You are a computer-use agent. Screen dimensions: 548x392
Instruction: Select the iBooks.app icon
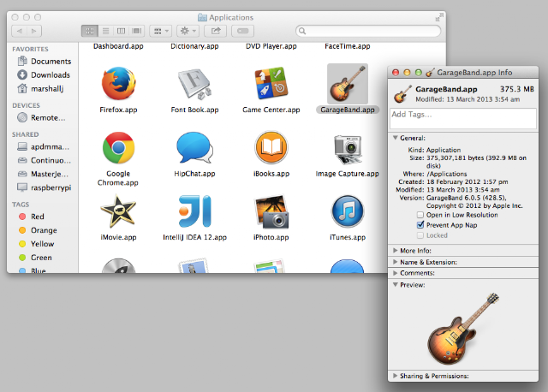[x=271, y=148]
